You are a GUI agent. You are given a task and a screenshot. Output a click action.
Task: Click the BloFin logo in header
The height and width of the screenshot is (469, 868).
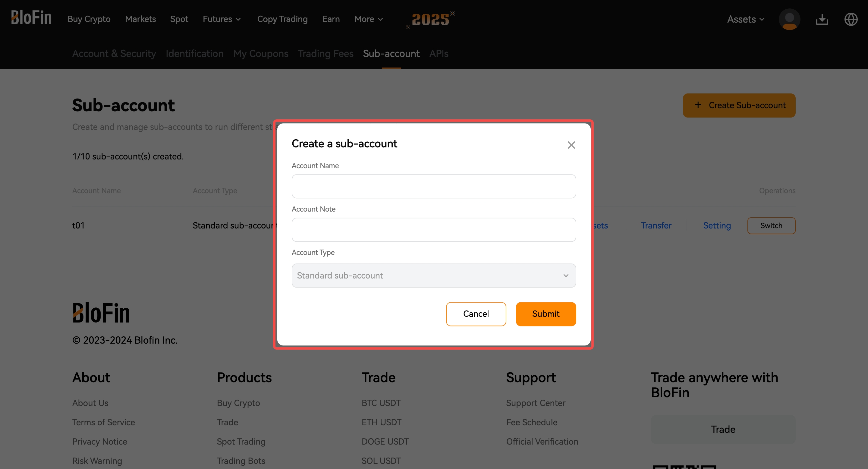[31, 17]
